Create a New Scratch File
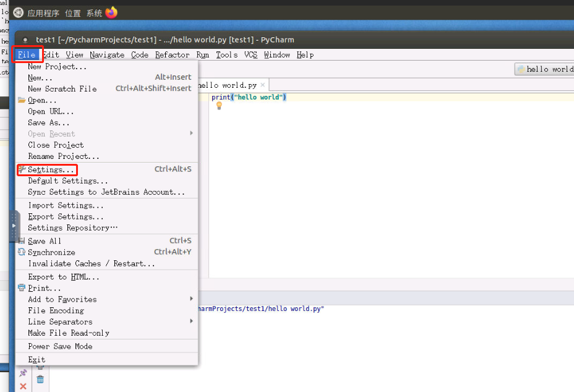 coord(107,88)
